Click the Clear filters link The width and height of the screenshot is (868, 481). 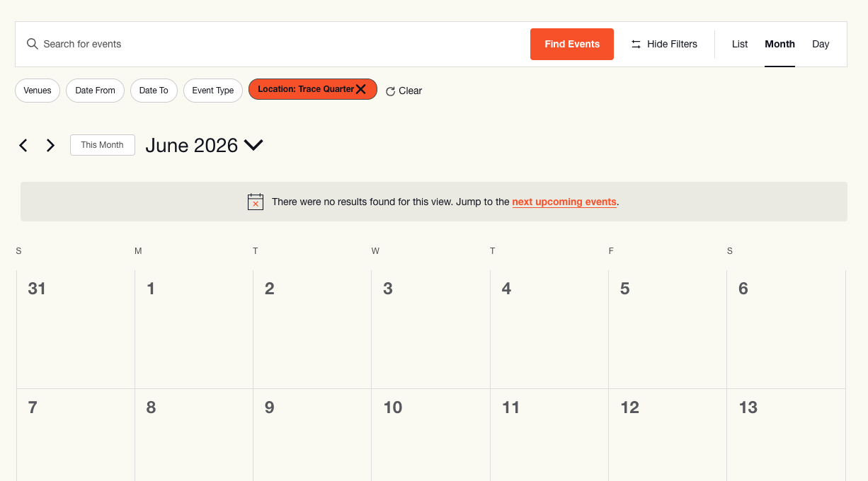[404, 91]
